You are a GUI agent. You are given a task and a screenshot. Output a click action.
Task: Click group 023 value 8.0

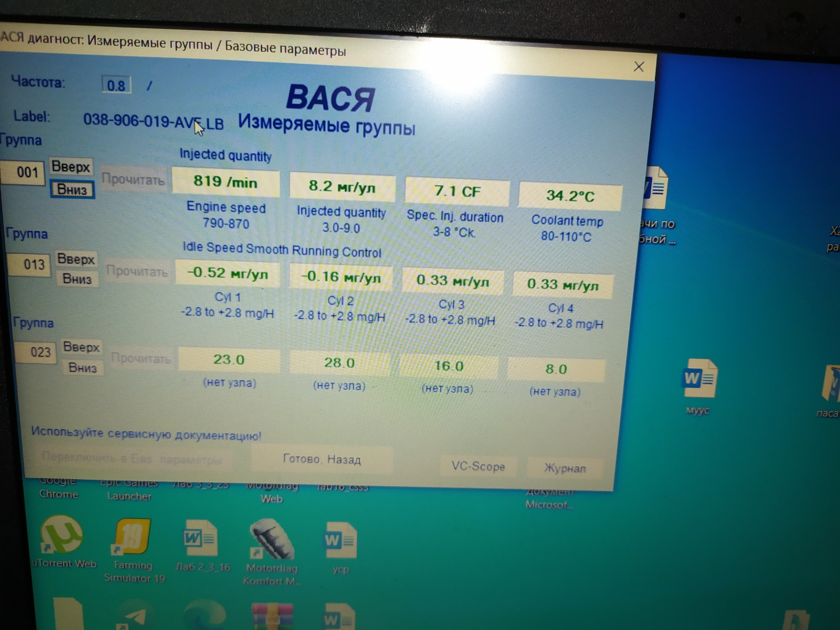point(556,369)
